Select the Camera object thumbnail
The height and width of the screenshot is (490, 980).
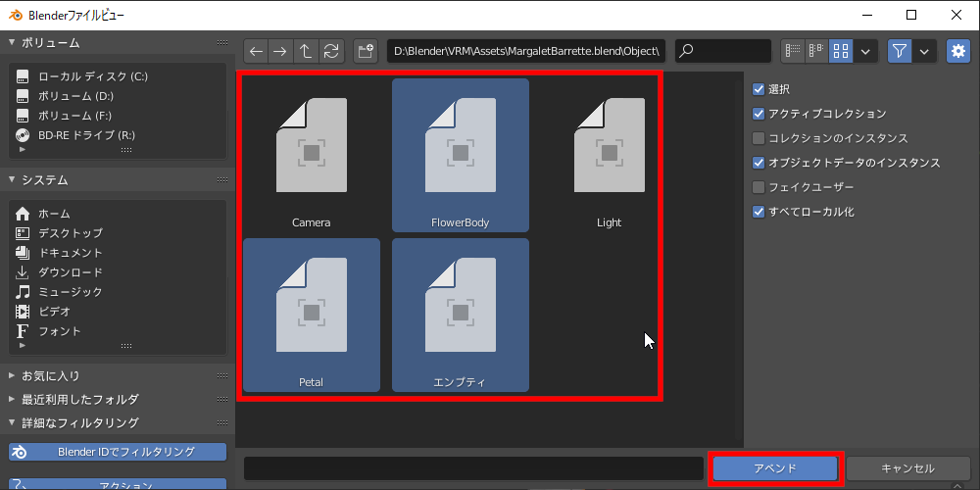click(x=312, y=155)
